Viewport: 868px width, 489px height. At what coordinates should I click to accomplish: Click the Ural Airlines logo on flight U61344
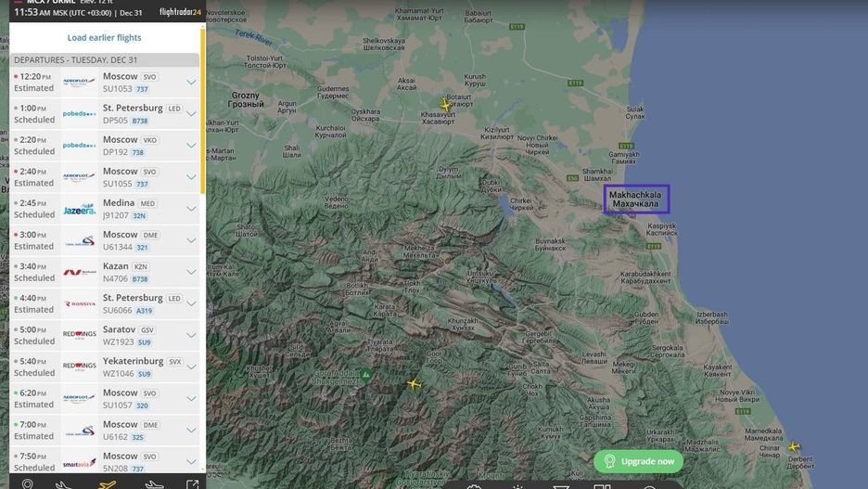click(79, 240)
